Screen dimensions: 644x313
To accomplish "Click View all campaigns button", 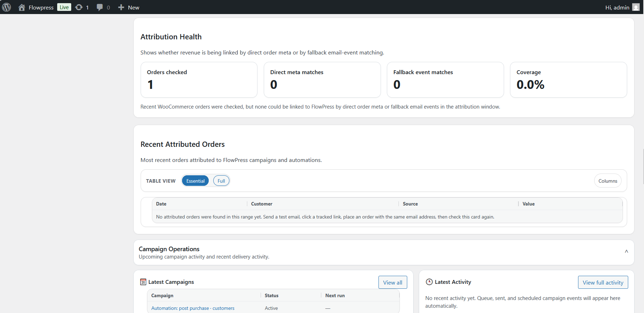I will (x=393, y=282).
